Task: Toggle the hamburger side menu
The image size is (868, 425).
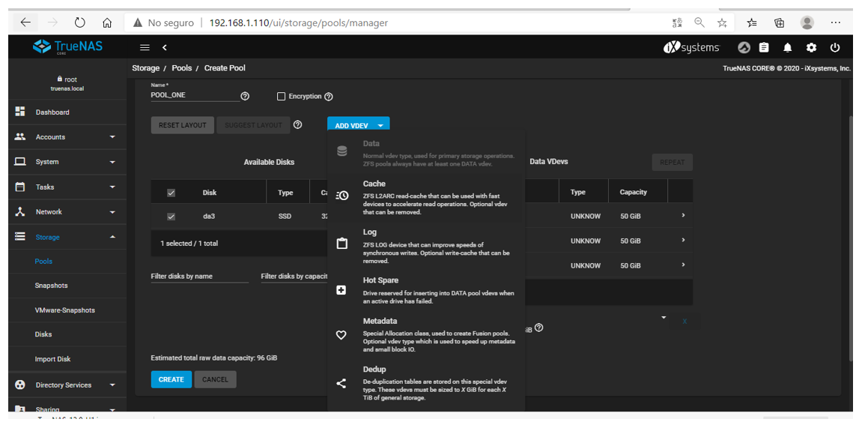Action: [x=145, y=48]
